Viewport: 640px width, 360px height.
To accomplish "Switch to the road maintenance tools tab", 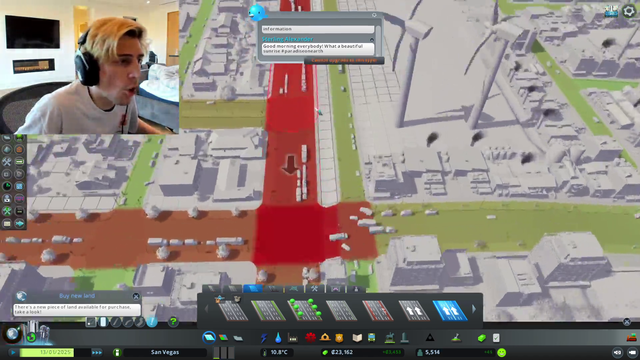I will tap(314, 289).
